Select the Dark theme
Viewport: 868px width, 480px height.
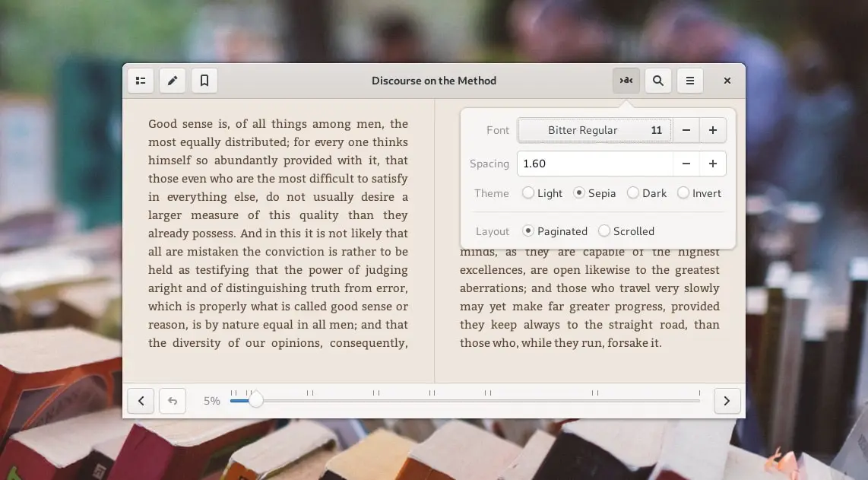point(647,193)
